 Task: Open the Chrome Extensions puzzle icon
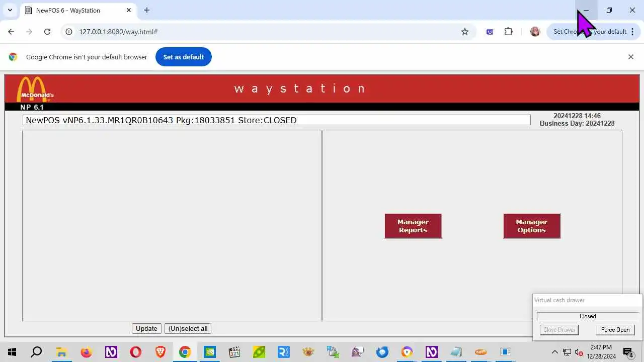point(508,32)
